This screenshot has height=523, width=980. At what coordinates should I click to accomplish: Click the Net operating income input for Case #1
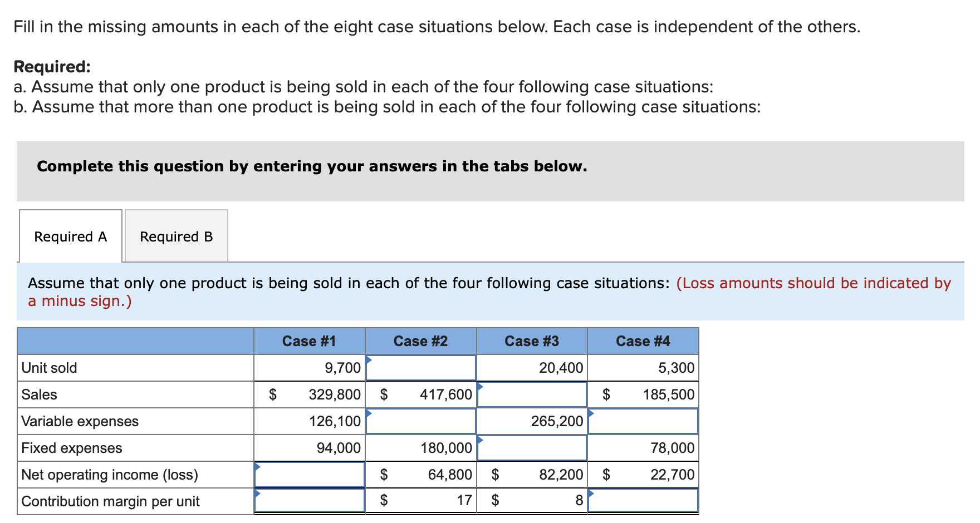coord(309,474)
